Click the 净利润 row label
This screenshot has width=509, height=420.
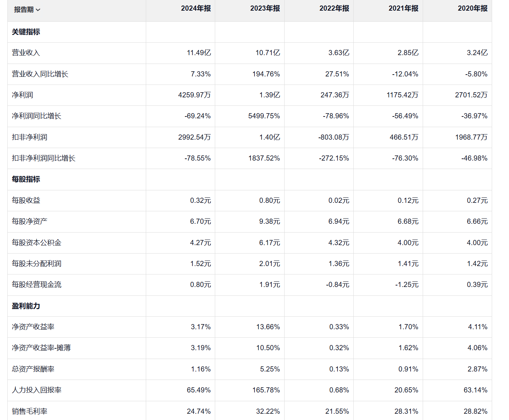[22, 95]
